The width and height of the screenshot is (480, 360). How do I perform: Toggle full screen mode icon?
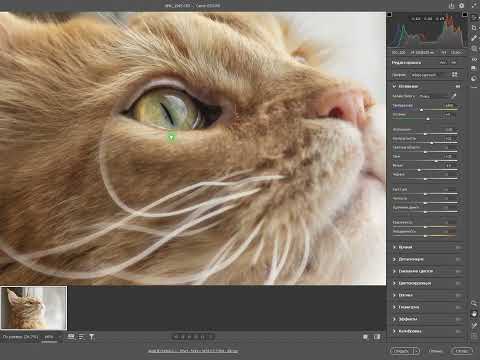[x=474, y=6]
